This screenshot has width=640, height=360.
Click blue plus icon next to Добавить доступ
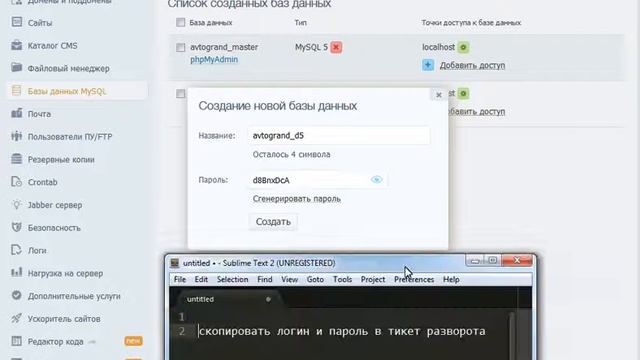(428, 65)
